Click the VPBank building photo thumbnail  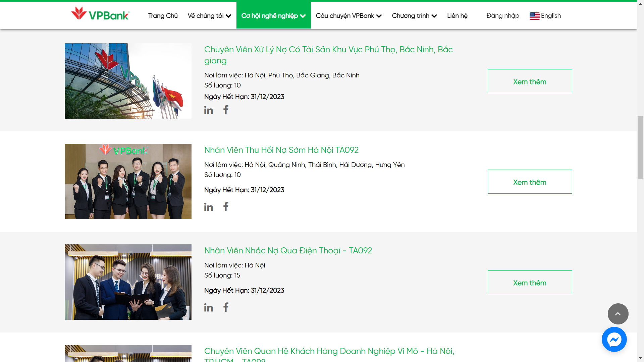click(128, 81)
